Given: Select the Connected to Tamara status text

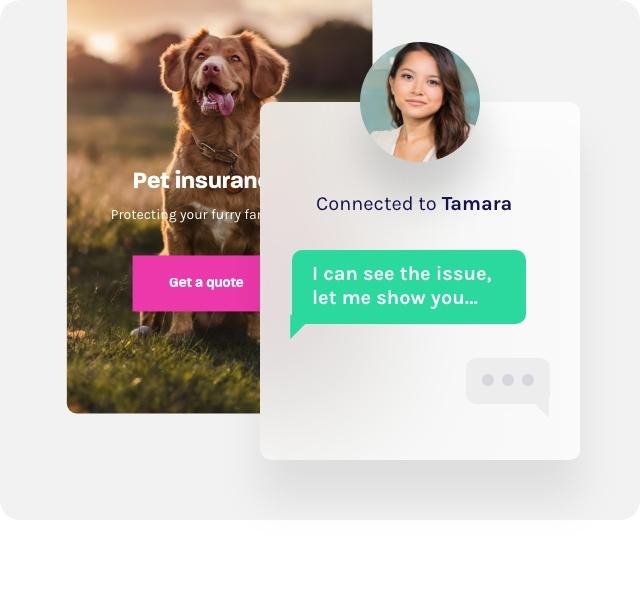Looking at the screenshot, I should pyautogui.click(x=413, y=204).
